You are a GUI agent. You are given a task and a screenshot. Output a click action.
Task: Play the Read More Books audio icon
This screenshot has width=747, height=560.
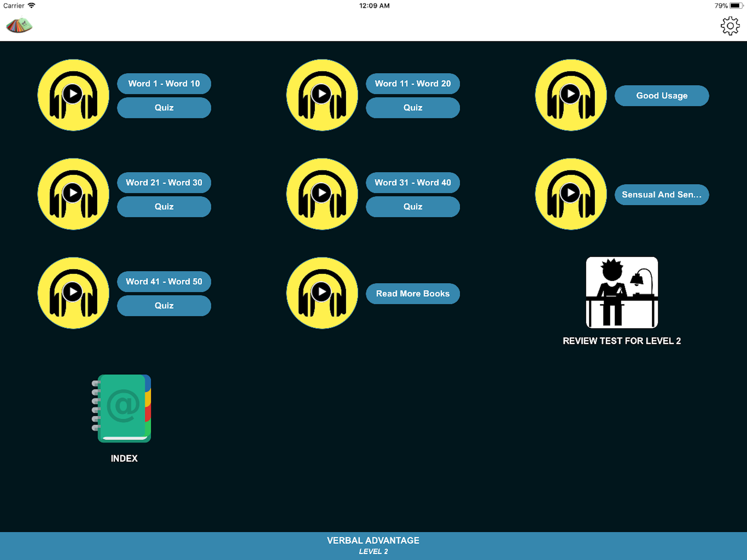coord(322,293)
